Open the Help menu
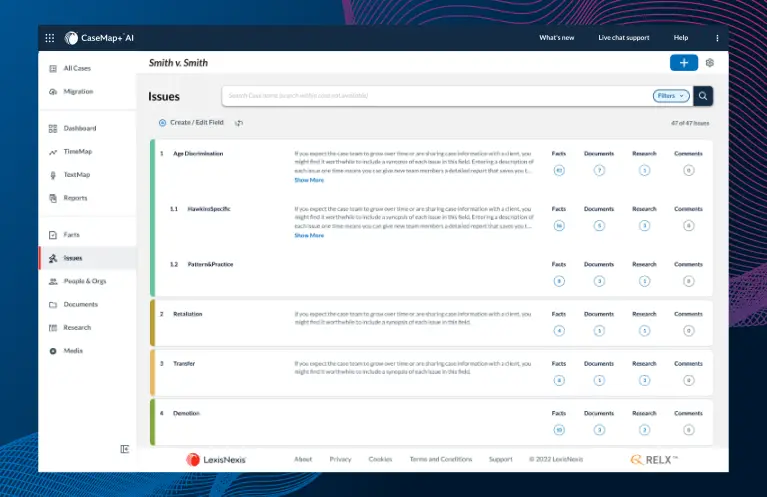Viewport: 767px width, 497px height. [681, 38]
